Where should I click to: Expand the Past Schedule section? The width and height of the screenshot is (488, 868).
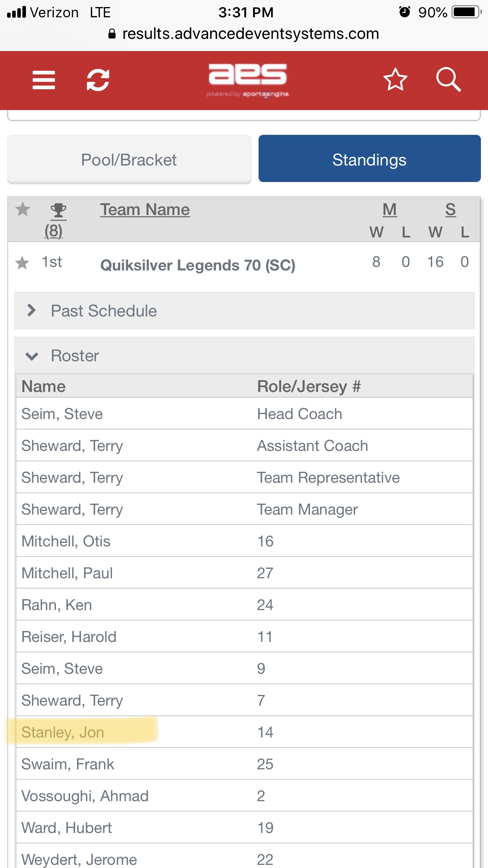click(x=104, y=311)
